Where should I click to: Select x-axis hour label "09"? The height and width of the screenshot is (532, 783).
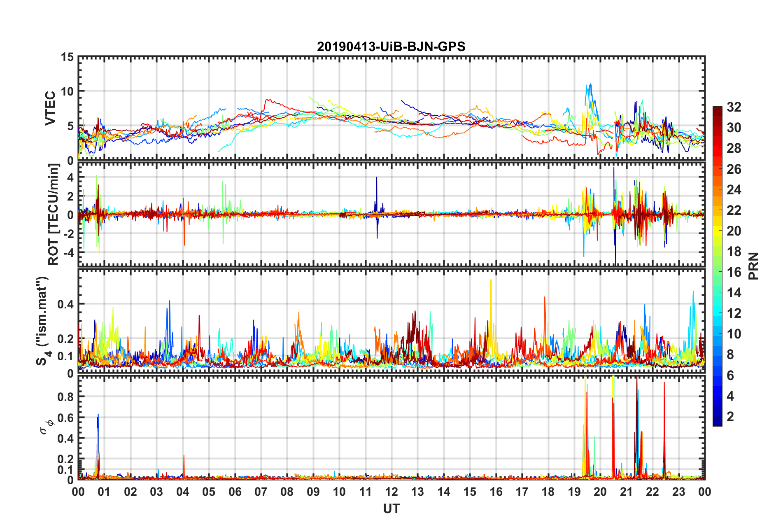[313, 492]
